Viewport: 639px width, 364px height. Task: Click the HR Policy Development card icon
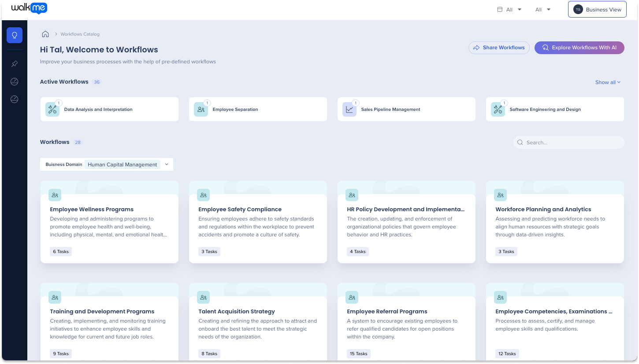click(352, 195)
